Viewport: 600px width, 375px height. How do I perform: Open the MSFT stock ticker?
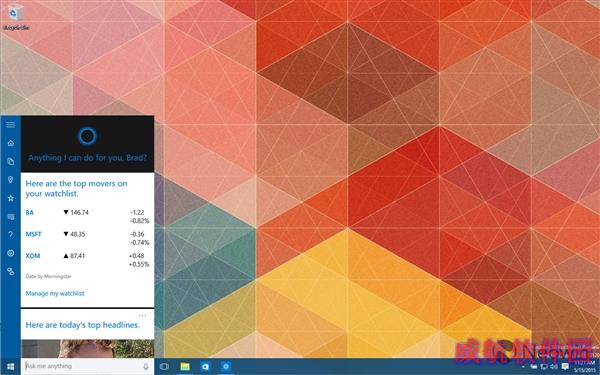click(33, 234)
